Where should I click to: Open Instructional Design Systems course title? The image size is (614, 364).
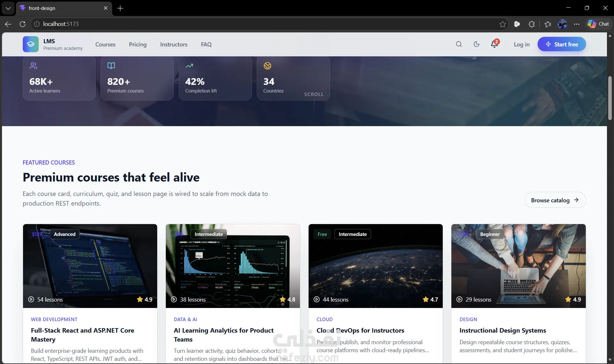[503, 330]
